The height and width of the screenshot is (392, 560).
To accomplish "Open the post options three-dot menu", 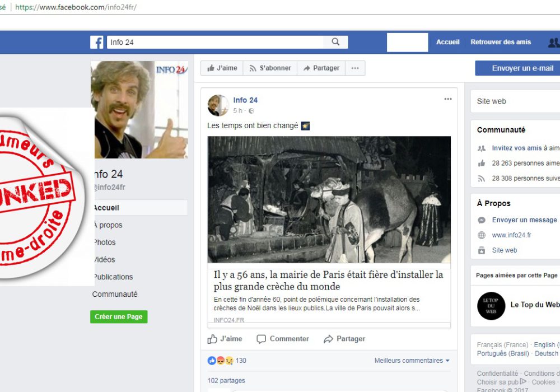I will [x=448, y=99].
